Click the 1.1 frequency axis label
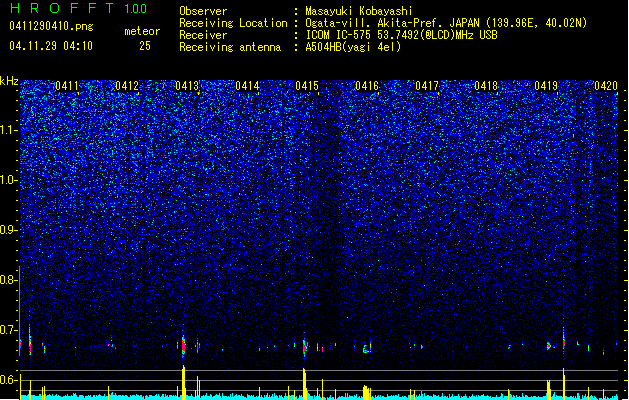 pos(8,130)
